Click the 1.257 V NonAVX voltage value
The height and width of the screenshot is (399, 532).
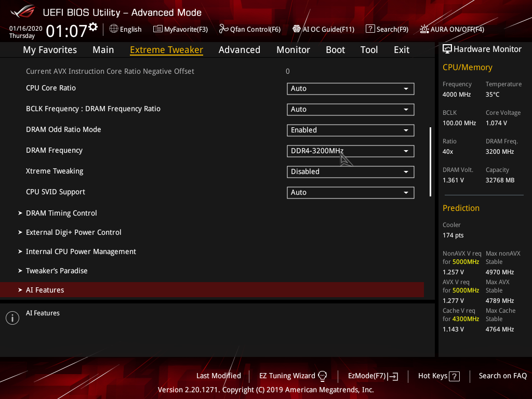(x=453, y=272)
